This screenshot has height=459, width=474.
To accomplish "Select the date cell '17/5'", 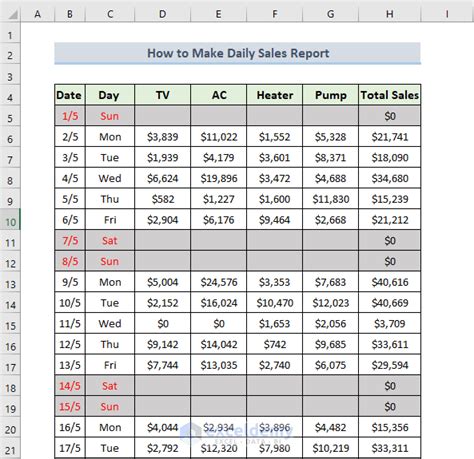I will tap(70, 448).
